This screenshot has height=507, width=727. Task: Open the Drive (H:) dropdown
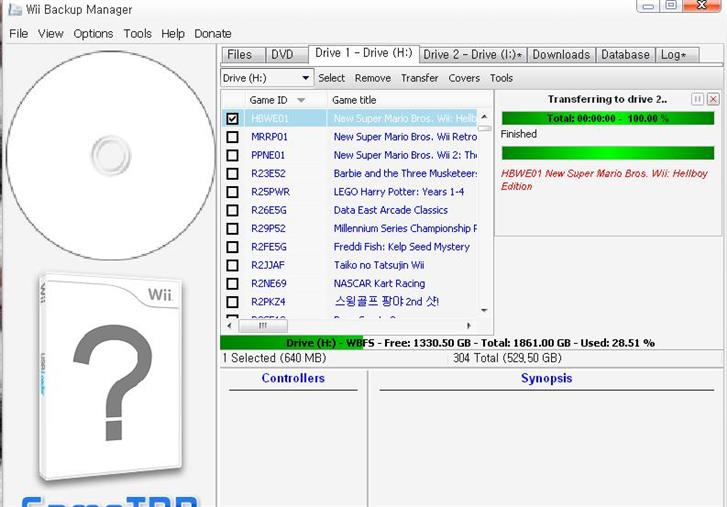(266, 78)
